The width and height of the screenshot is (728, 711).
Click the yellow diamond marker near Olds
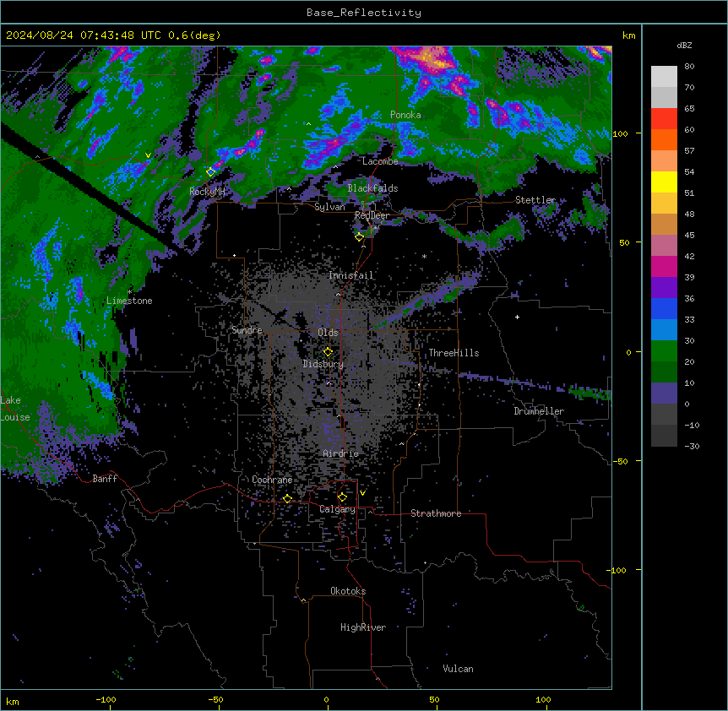(x=328, y=352)
